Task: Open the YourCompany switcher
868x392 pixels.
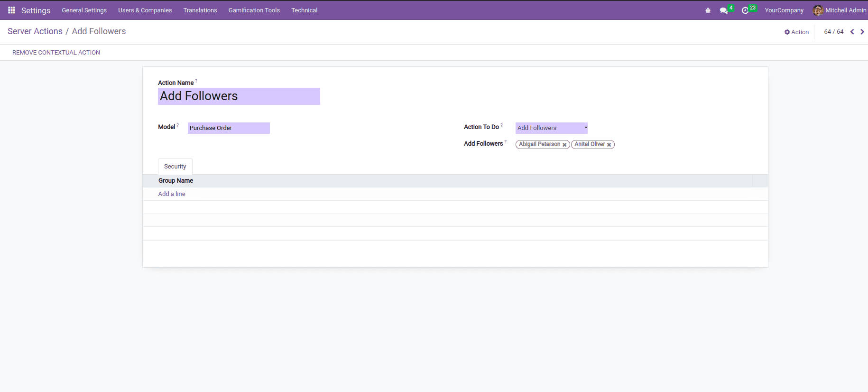Action: pyautogui.click(x=784, y=10)
